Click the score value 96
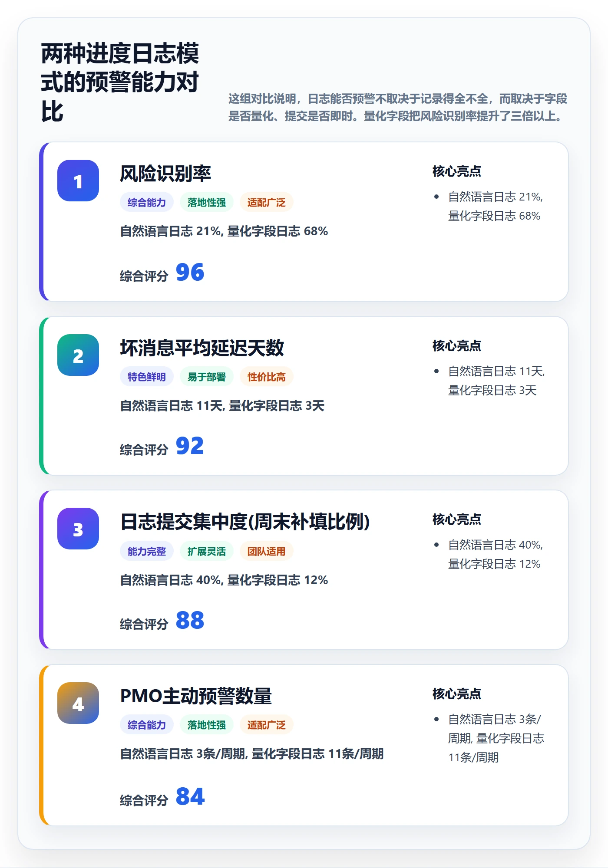Screen dimensions: 608x868 click(190, 273)
